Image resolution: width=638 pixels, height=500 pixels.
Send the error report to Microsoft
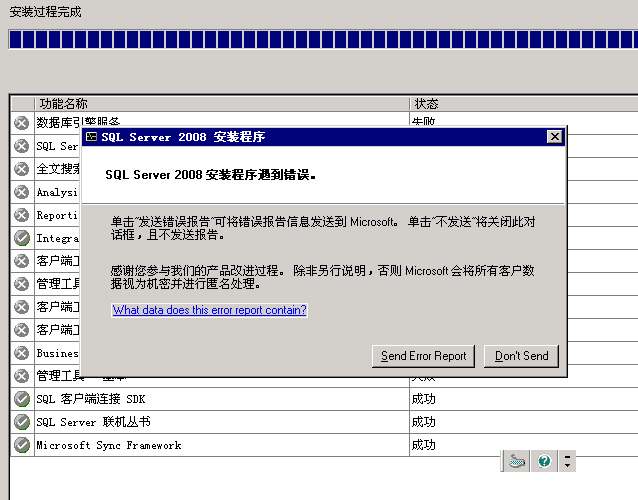423,356
